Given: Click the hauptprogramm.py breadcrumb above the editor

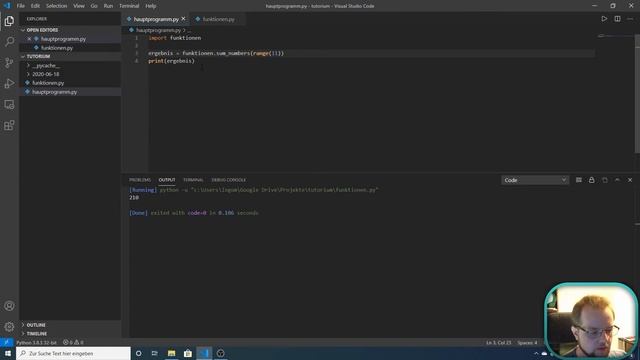Looking at the screenshot, I should [x=158, y=30].
